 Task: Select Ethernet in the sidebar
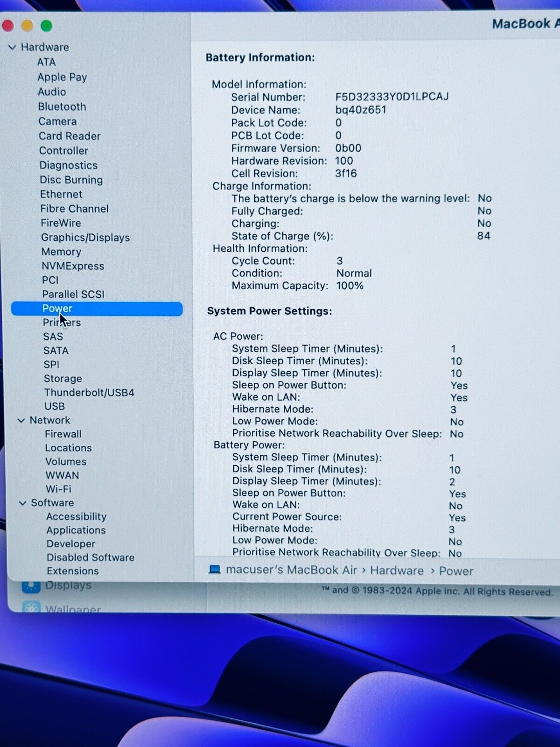click(x=61, y=194)
